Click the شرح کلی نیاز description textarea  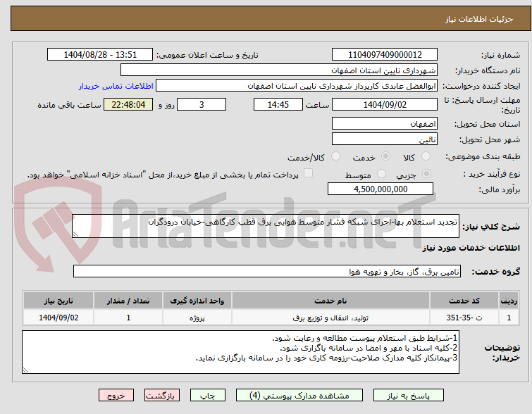(266, 226)
